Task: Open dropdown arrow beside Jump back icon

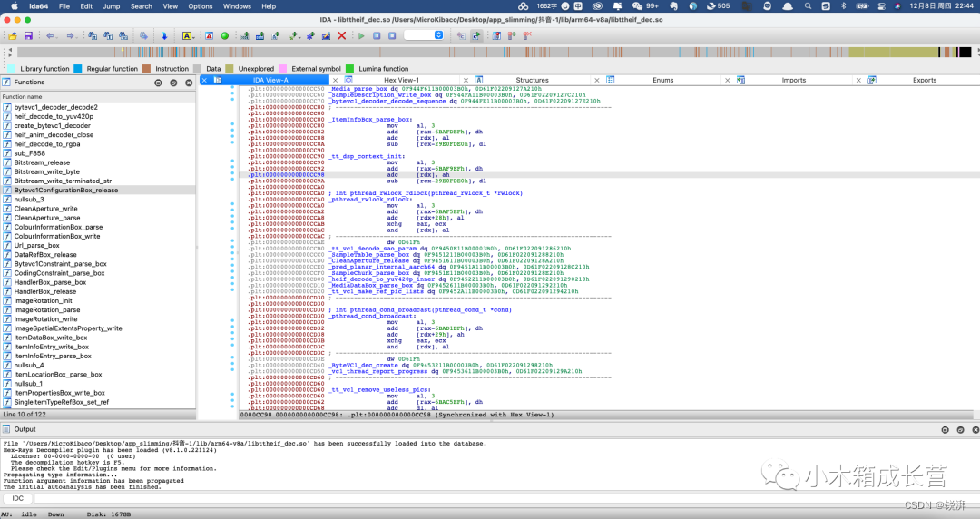Action: [57, 37]
